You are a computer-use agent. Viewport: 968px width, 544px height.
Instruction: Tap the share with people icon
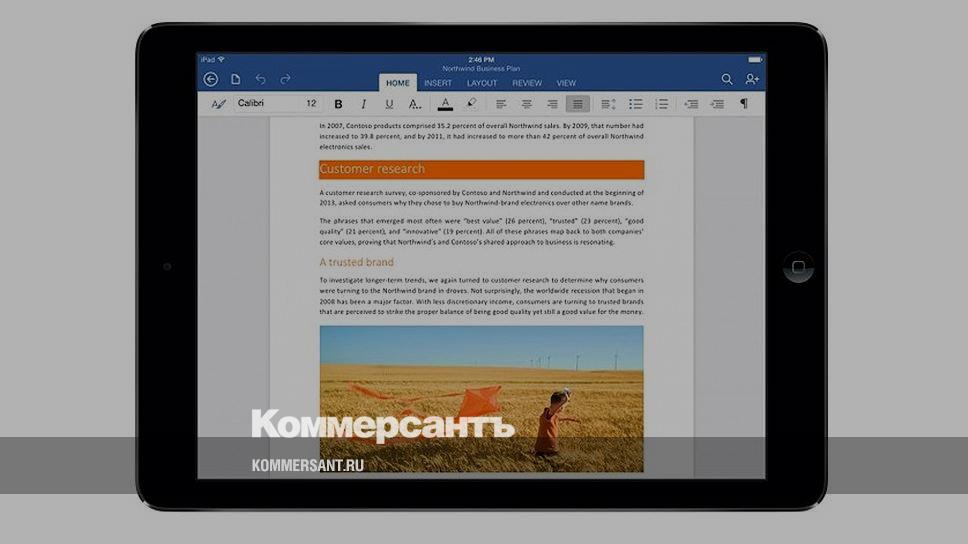pyautogui.click(x=752, y=79)
